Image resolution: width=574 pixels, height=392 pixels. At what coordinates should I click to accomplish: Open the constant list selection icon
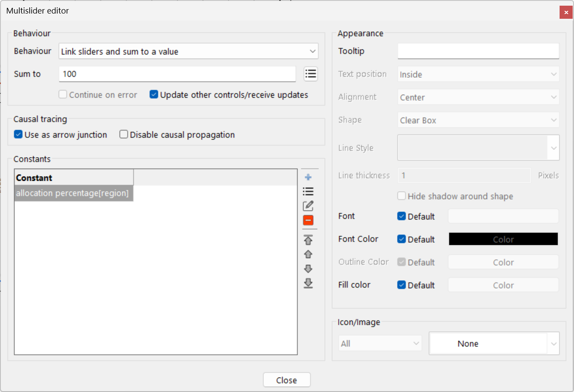[x=308, y=191]
